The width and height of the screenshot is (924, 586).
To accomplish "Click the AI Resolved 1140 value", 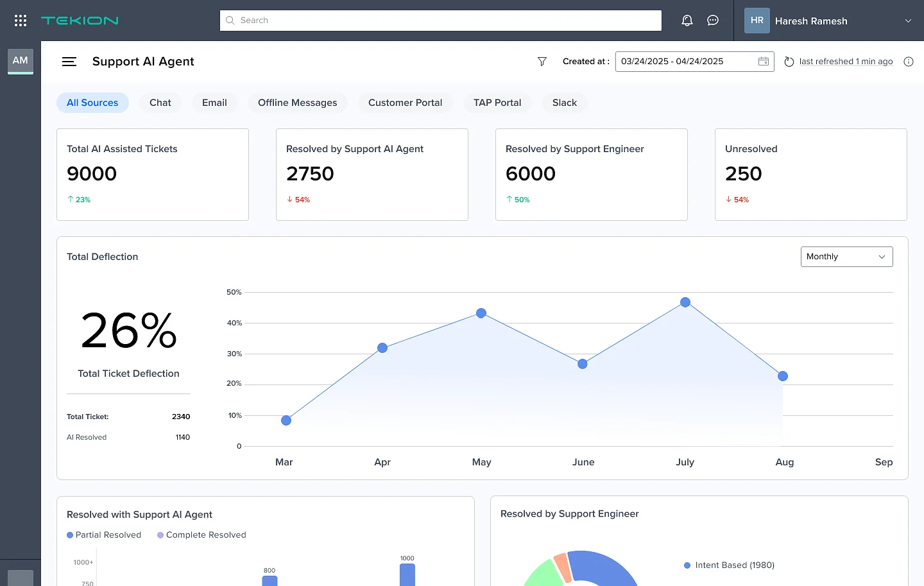I will 183,437.
